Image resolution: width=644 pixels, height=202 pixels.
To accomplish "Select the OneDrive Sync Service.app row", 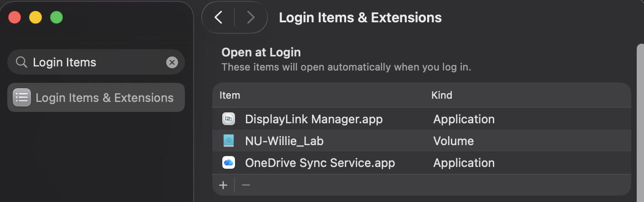I will [x=422, y=163].
